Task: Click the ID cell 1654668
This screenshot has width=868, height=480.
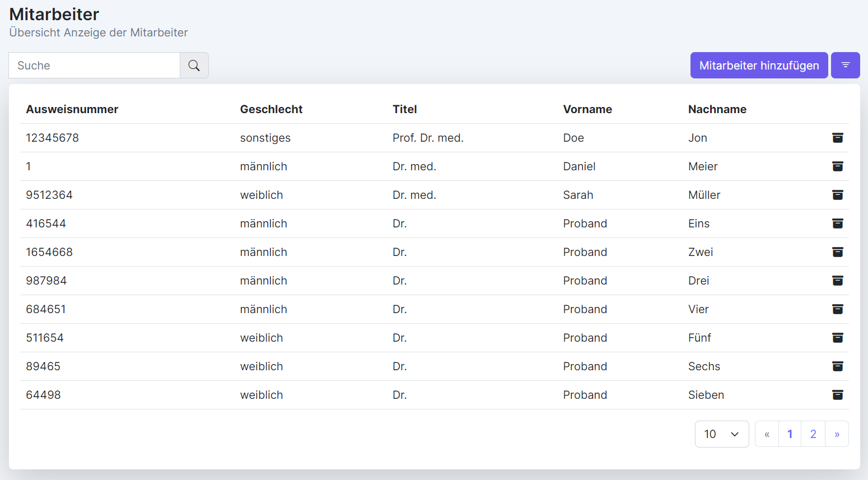Action: coord(49,252)
